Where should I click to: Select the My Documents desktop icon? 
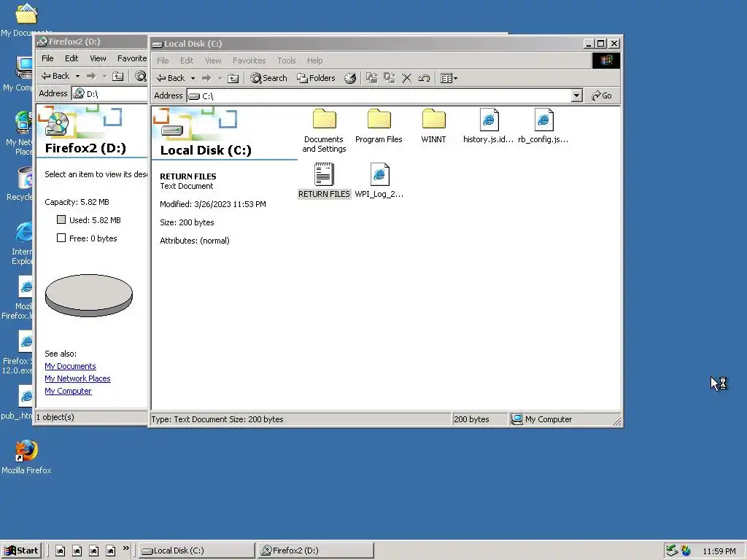[26, 19]
